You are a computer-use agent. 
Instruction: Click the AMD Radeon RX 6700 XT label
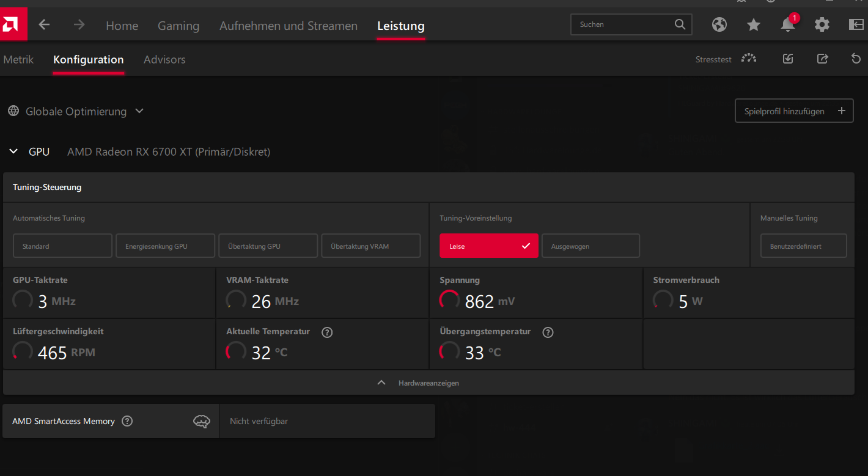tap(169, 152)
